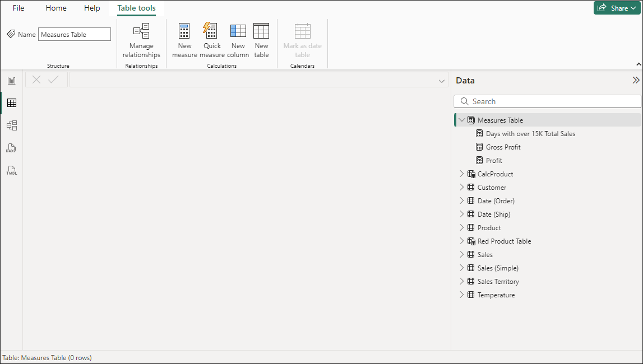
Task: Click the Measures Table calculator icon
Action: tap(471, 120)
